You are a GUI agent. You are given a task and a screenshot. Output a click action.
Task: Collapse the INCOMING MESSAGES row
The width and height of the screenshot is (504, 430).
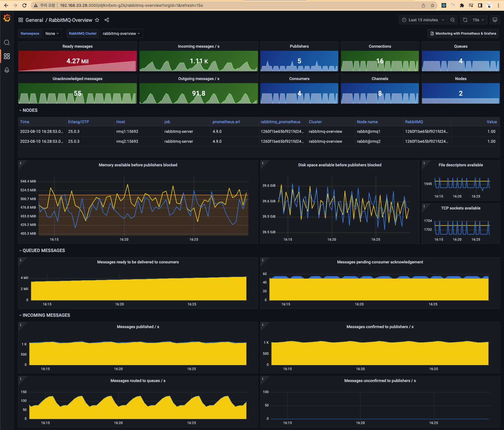[x=45, y=315]
